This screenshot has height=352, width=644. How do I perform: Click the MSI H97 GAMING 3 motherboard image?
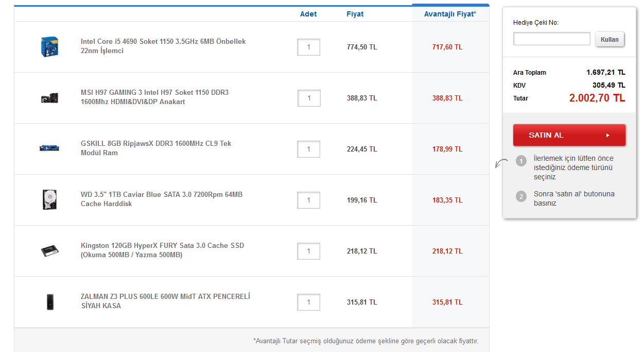coord(49,97)
